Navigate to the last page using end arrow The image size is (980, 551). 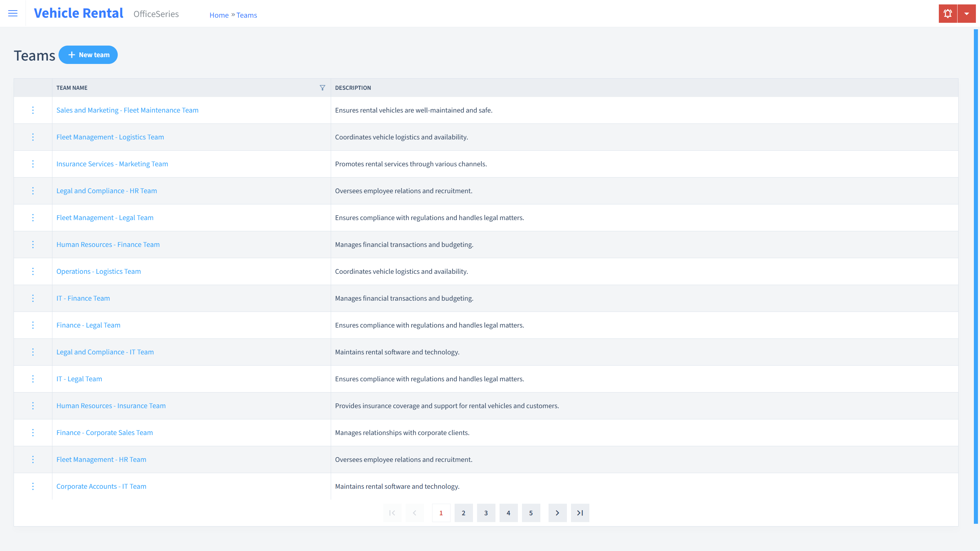tap(579, 513)
